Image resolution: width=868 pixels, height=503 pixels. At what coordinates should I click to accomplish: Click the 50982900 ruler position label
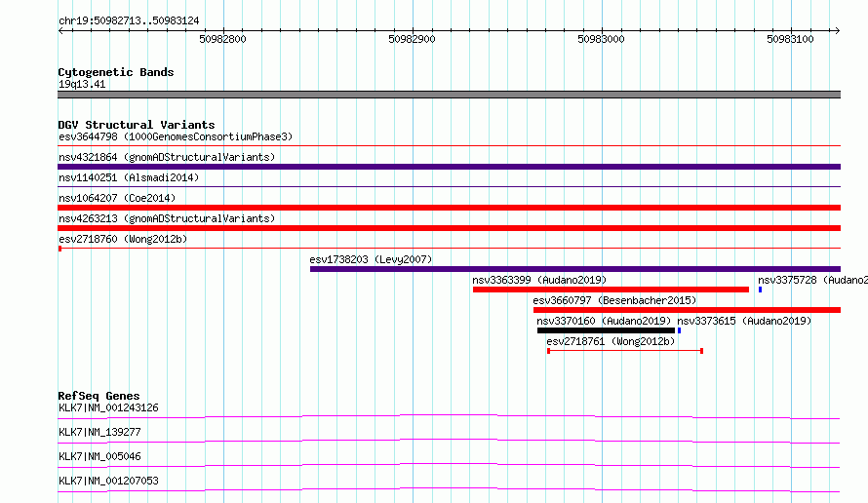[412, 39]
